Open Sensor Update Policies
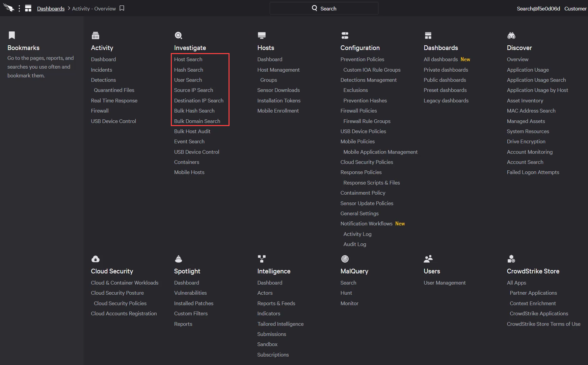The height and width of the screenshot is (365, 588). [x=367, y=203]
